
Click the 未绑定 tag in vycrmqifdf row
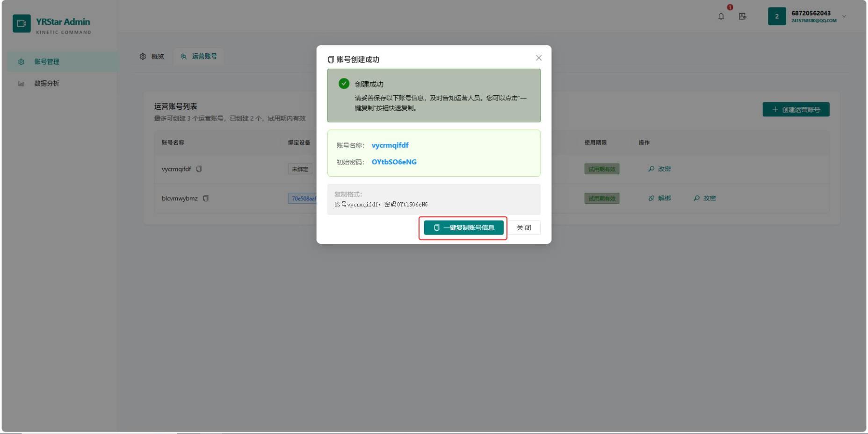click(x=300, y=169)
